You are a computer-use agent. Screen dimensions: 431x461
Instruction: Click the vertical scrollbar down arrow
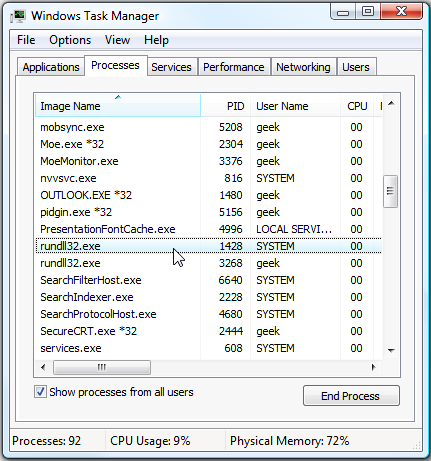(x=391, y=350)
